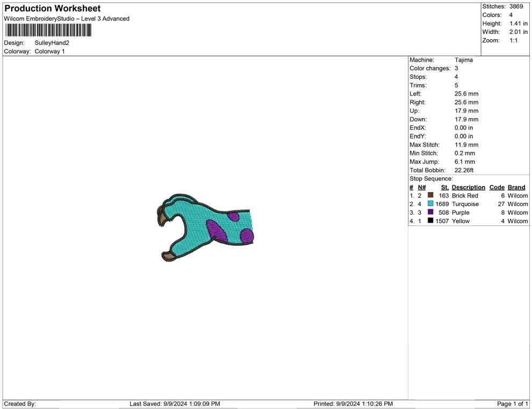Image resolution: width=532 pixels, height=409 pixels.
Task: Click the Production Worksheet title
Action: [53, 9]
